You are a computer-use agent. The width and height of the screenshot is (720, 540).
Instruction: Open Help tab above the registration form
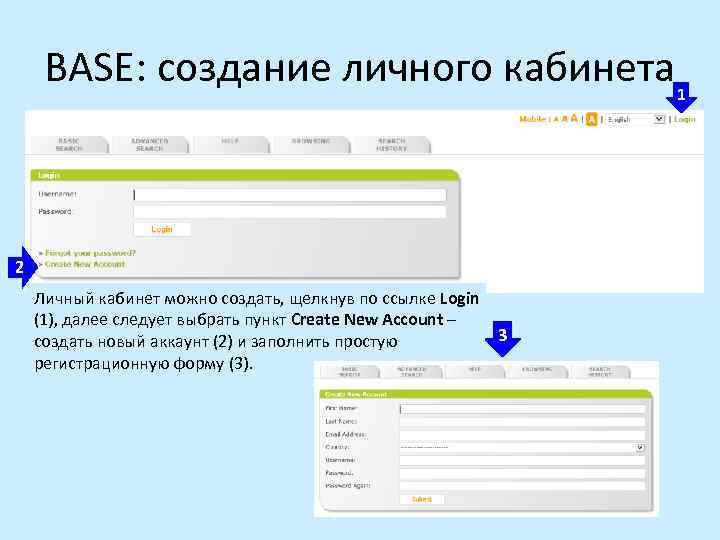474,372
